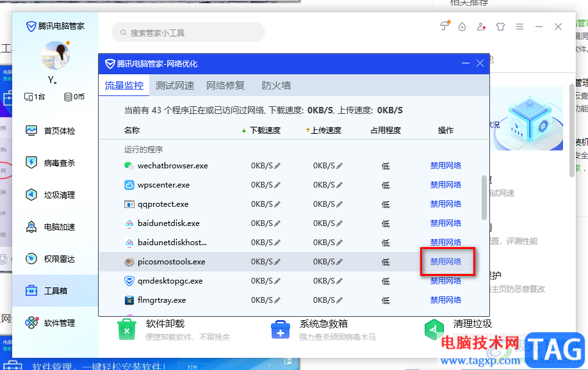Select the wechatbrowser.exe row name

[172, 166]
